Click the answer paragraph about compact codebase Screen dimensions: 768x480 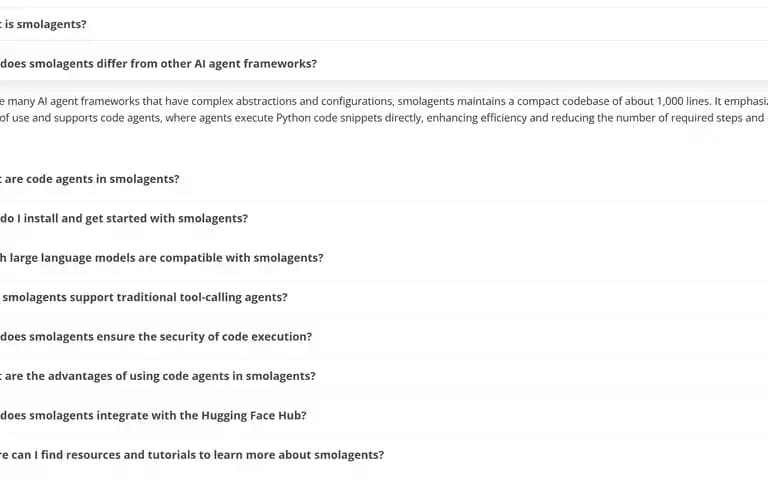point(384,110)
